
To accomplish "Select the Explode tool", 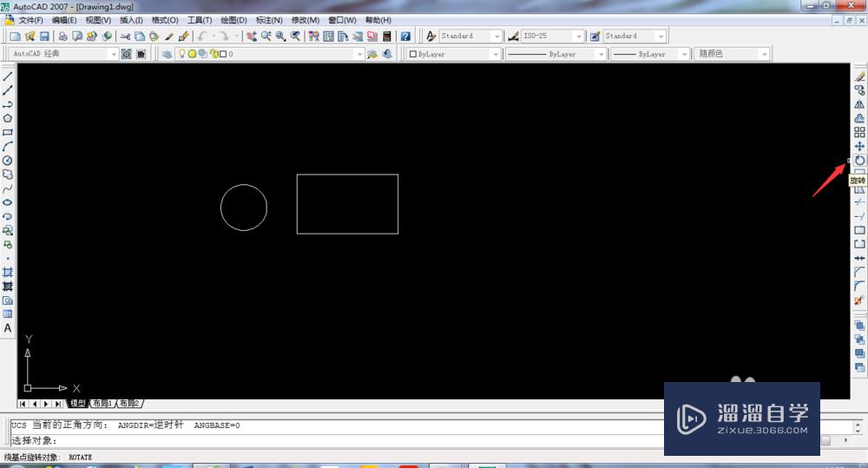I will click(859, 300).
